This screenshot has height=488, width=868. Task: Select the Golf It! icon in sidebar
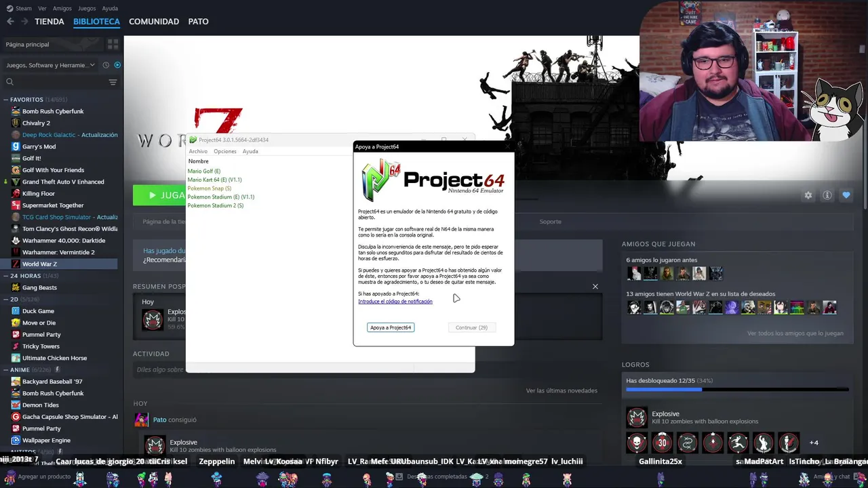[16, 158]
